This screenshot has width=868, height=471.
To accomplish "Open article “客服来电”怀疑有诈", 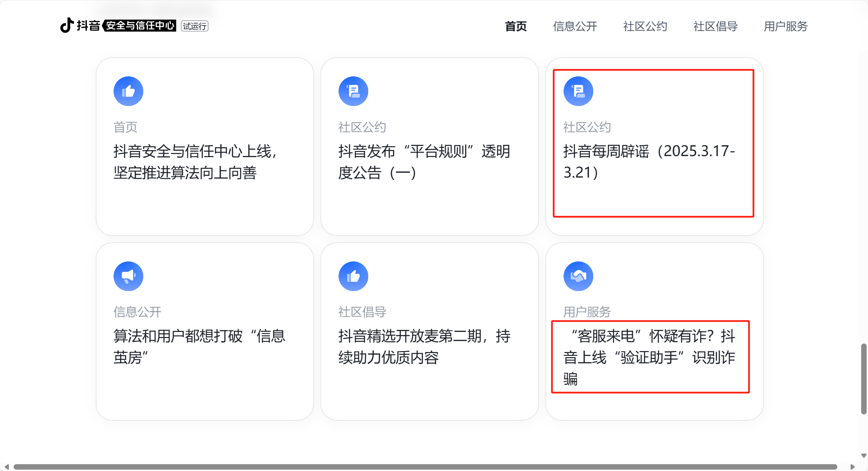I will click(649, 357).
